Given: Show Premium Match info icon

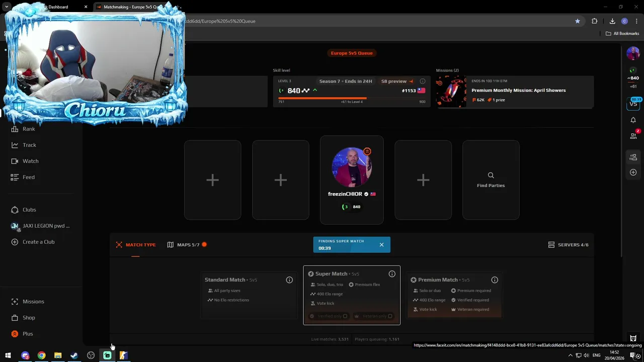Looking at the screenshot, I should [495, 280].
